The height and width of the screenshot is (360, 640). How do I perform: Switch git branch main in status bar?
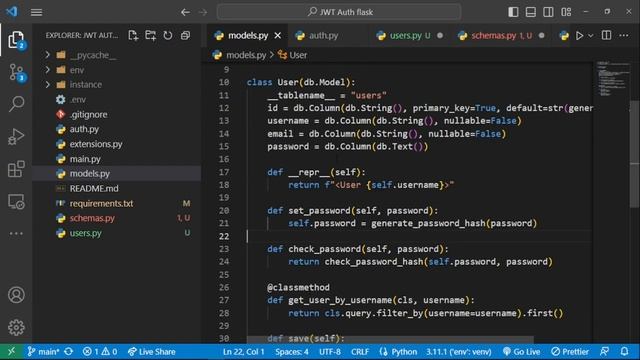[43, 351]
